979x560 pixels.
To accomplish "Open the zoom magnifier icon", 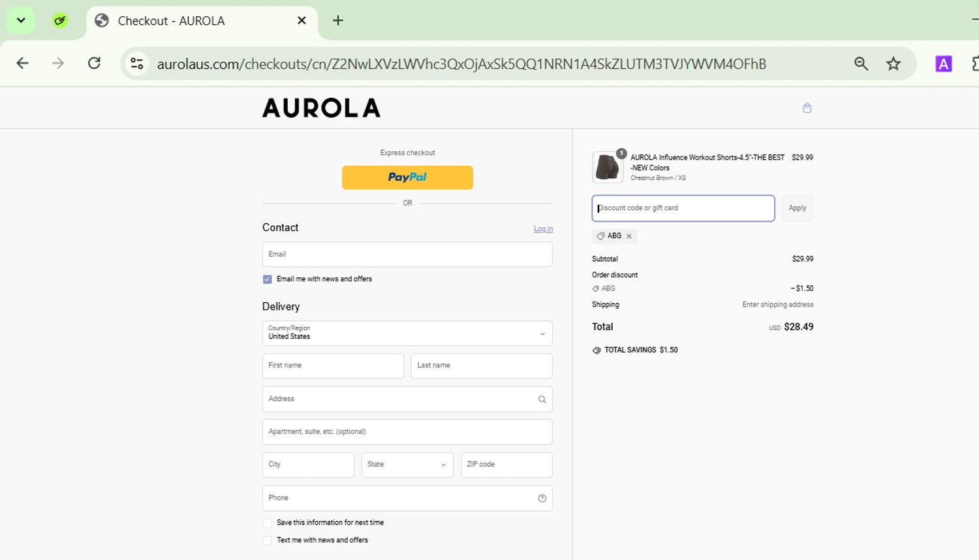I will pos(861,63).
